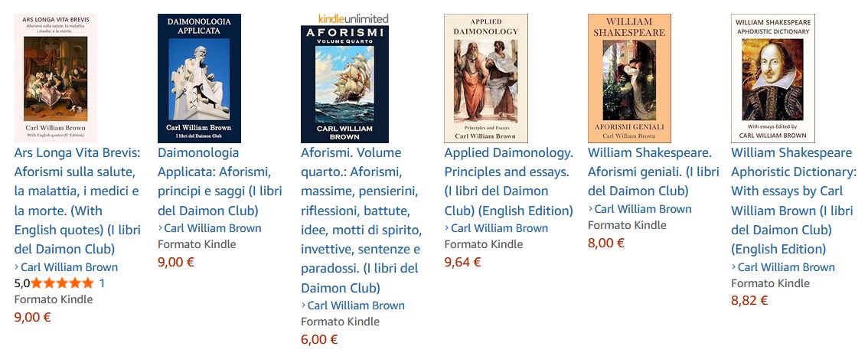Image resolution: width=868 pixels, height=353 pixels.
Task: Open the review count next to stars
Action: 103,283
